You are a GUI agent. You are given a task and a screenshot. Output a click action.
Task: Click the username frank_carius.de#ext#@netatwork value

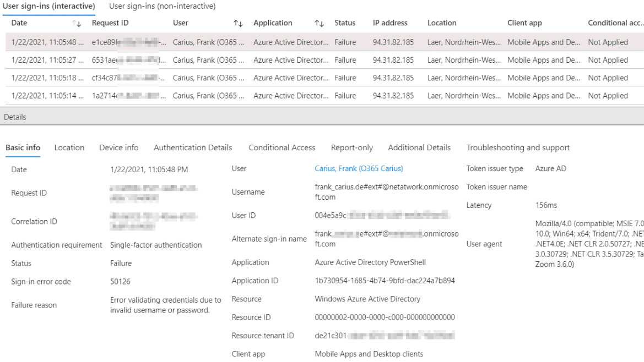387,192
